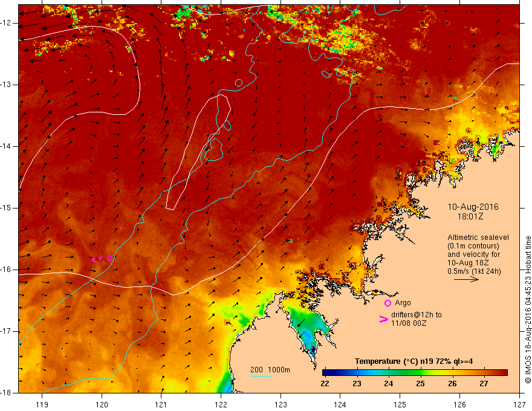This screenshot has height=411, width=532.
Task: Click the cyan 200 1000m isobath legend line
Action: coord(260,376)
